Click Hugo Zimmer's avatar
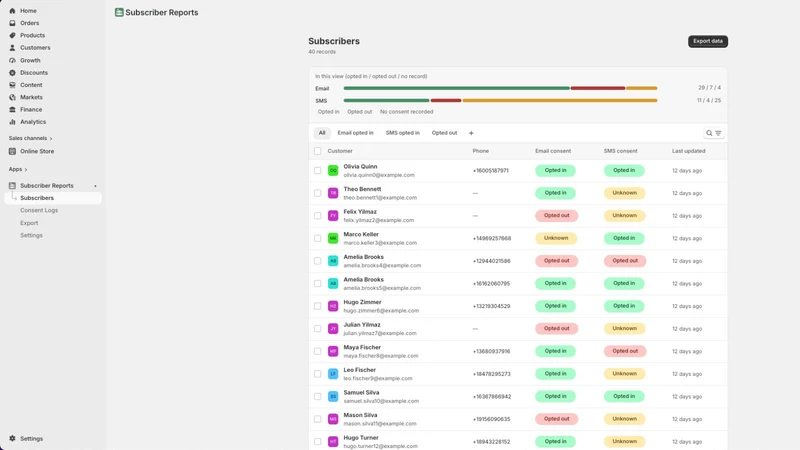This screenshot has width=800, height=450. click(333, 306)
